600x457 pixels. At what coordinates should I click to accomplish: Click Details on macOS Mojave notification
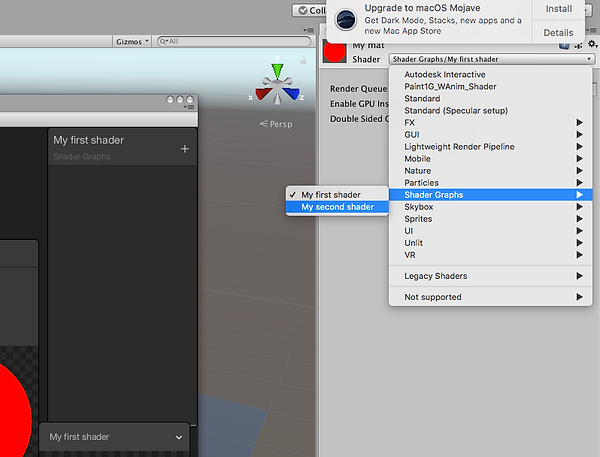coord(558,33)
